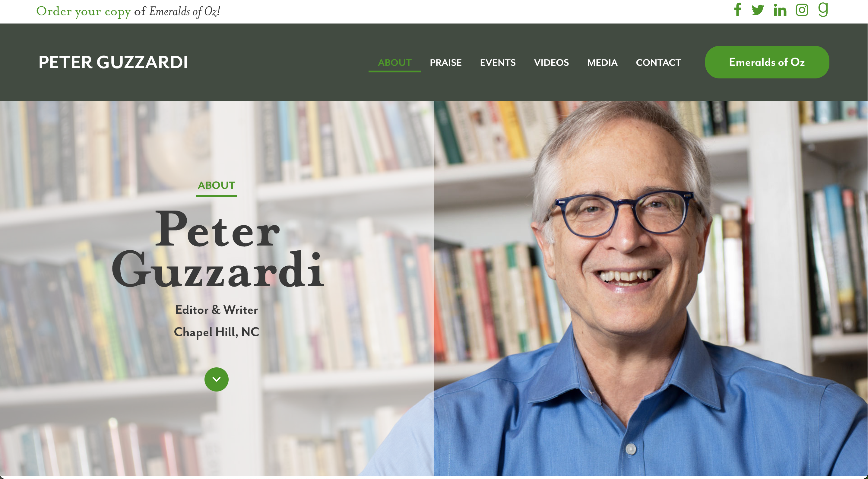Open the Twitter bird icon
868x479 pixels.
click(758, 10)
